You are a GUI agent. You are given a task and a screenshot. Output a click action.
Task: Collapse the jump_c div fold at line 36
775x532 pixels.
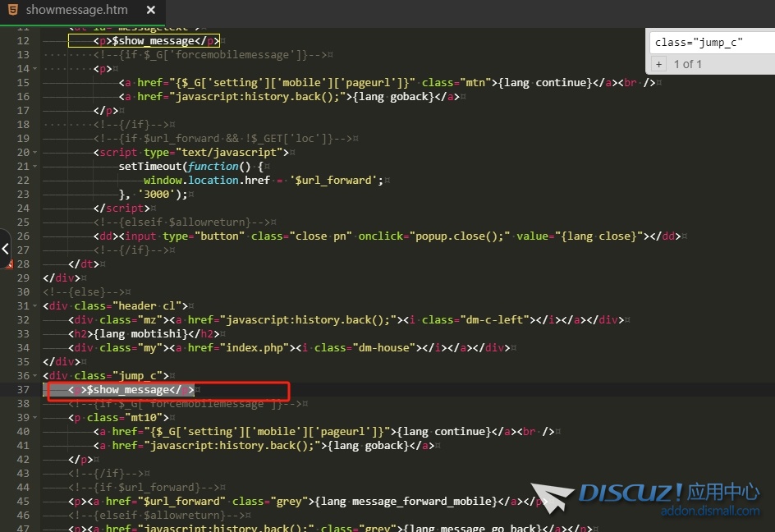[x=35, y=376]
